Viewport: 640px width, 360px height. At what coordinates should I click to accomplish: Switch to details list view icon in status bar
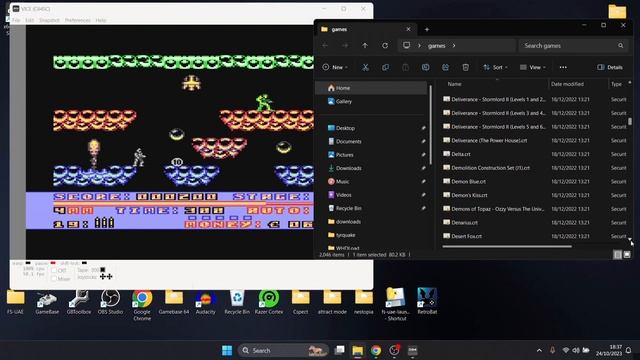[618, 255]
